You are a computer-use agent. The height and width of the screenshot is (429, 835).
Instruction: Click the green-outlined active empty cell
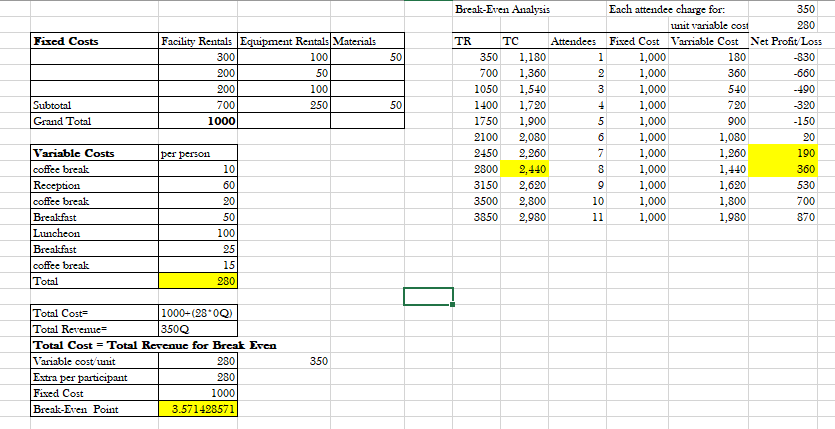(x=429, y=296)
